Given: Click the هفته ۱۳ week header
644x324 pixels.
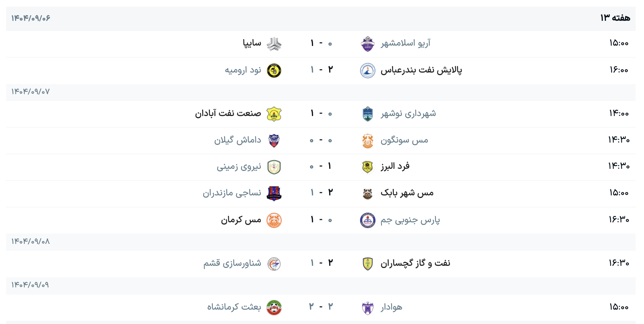Looking at the screenshot, I should [615, 18].
